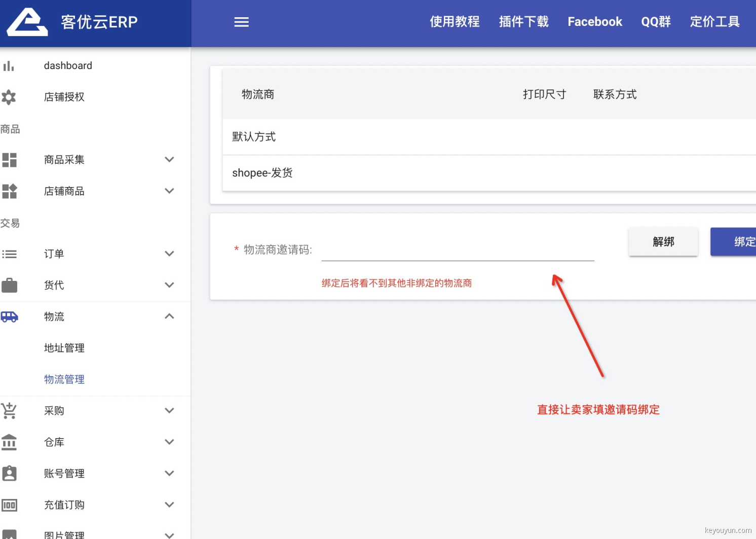This screenshot has height=539, width=756.
Task: Open the 采购 menu label
Action: click(x=54, y=411)
